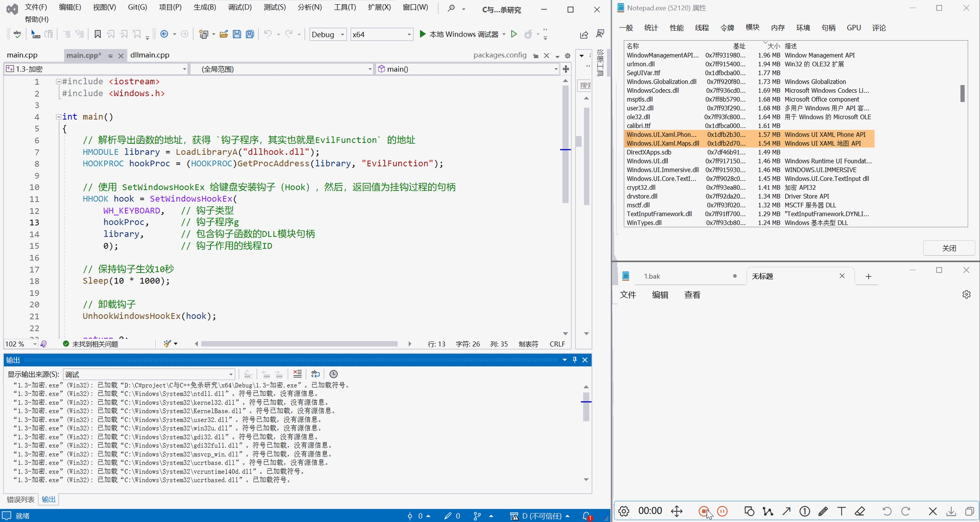Clear all output with the red-X list icon
Image resolution: width=980 pixels, height=522 pixels.
tap(297, 374)
